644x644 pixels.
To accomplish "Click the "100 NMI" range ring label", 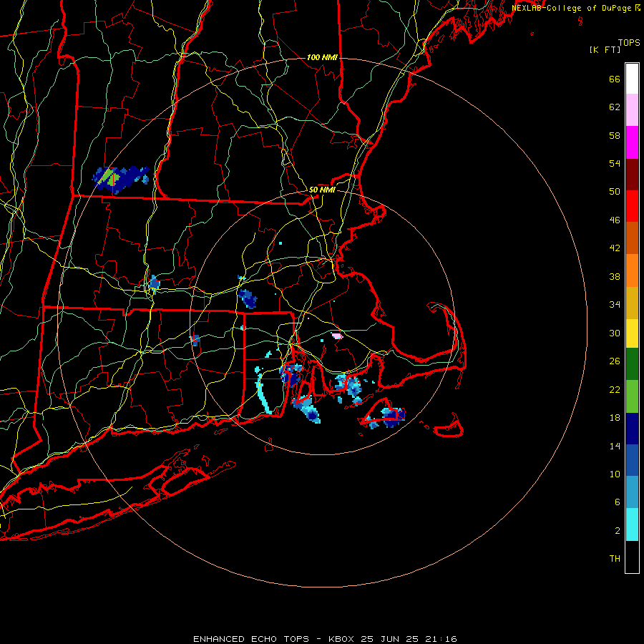I will tap(322, 57).
